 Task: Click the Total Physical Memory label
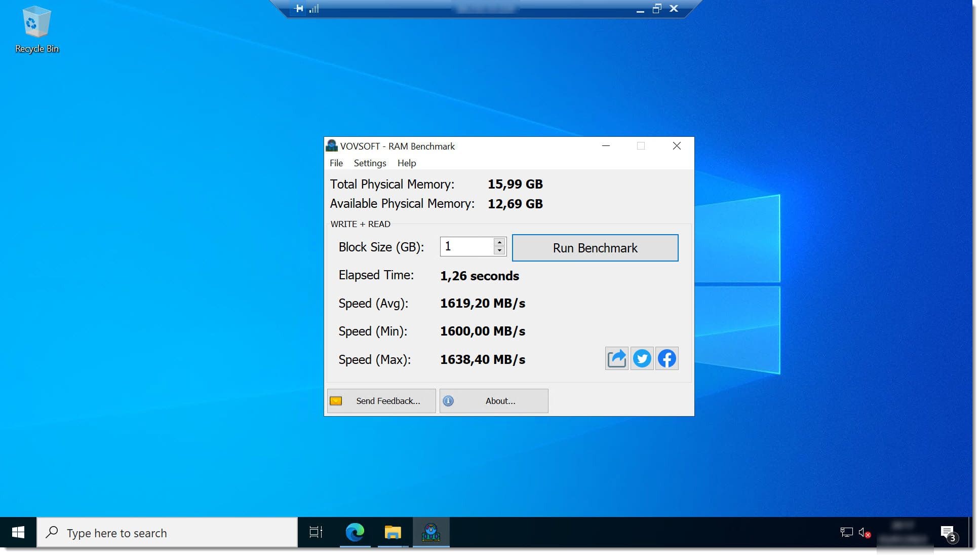coord(393,184)
